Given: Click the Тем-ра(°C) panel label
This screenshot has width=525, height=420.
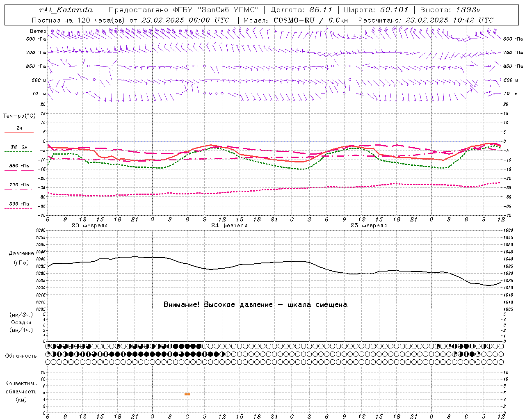Looking at the screenshot, I should click(19, 116).
